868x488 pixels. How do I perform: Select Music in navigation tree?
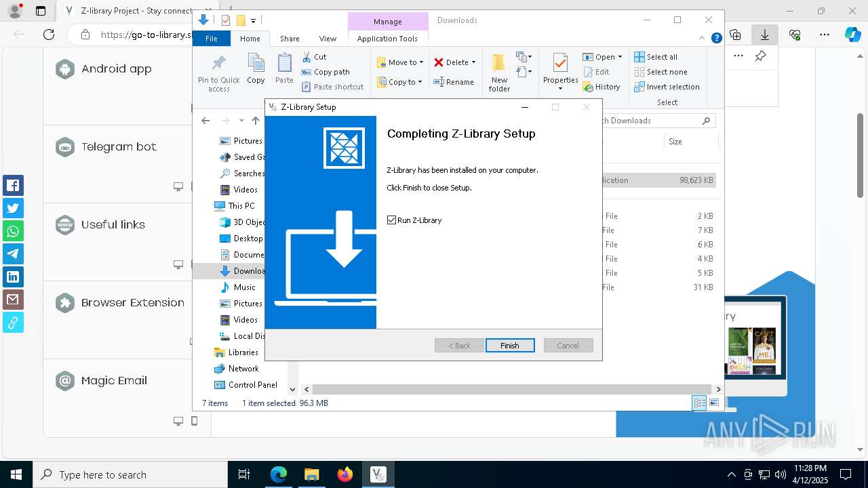tap(237, 287)
